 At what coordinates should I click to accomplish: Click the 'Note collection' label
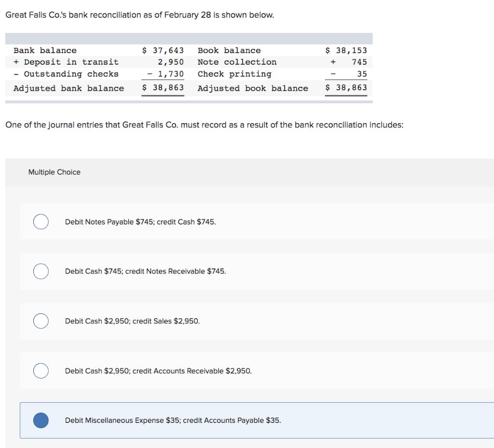(237, 62)
